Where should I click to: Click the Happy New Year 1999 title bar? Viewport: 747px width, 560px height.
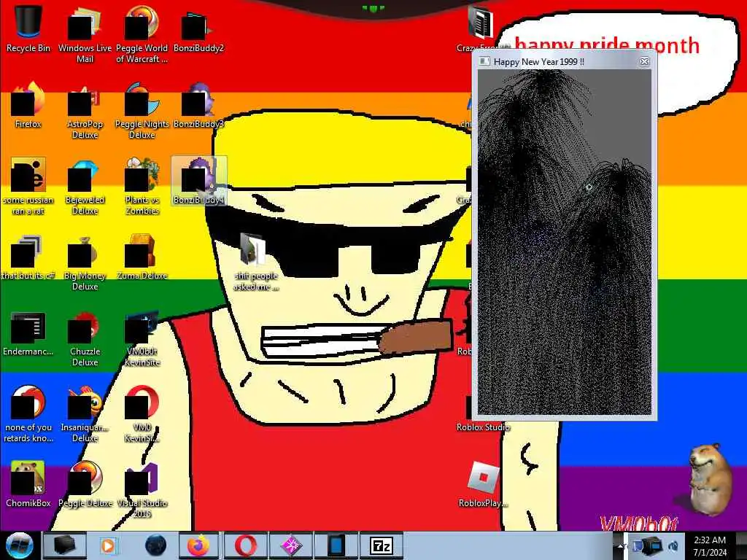565,61
